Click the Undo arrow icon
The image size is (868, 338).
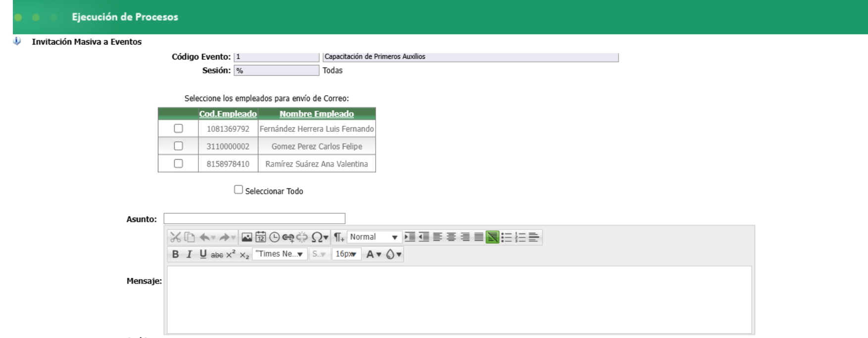pyautogui.click(x=205, y=237)
